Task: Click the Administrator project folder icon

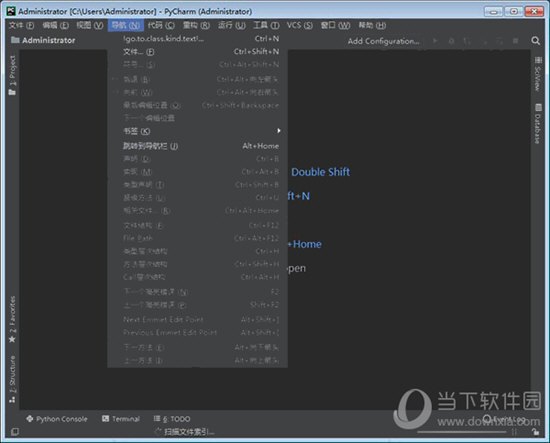Action: pyautogui.click(x=15, y=40)
